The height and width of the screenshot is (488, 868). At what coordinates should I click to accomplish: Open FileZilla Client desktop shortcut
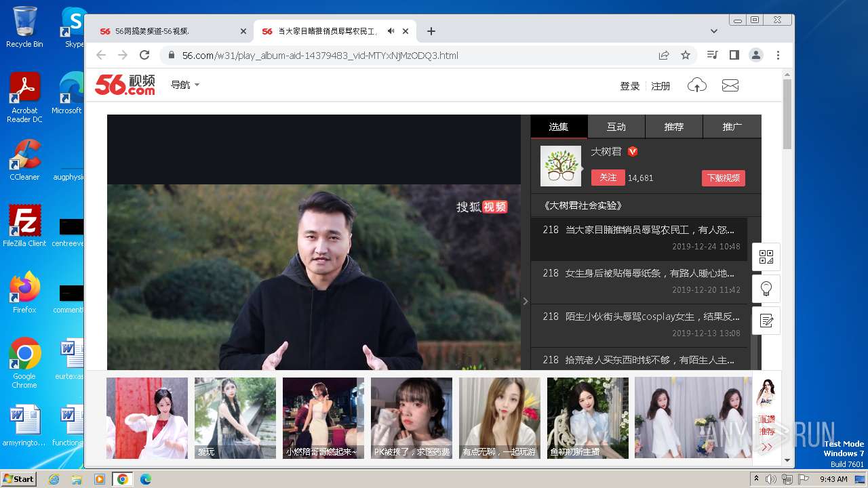[24, 226]
